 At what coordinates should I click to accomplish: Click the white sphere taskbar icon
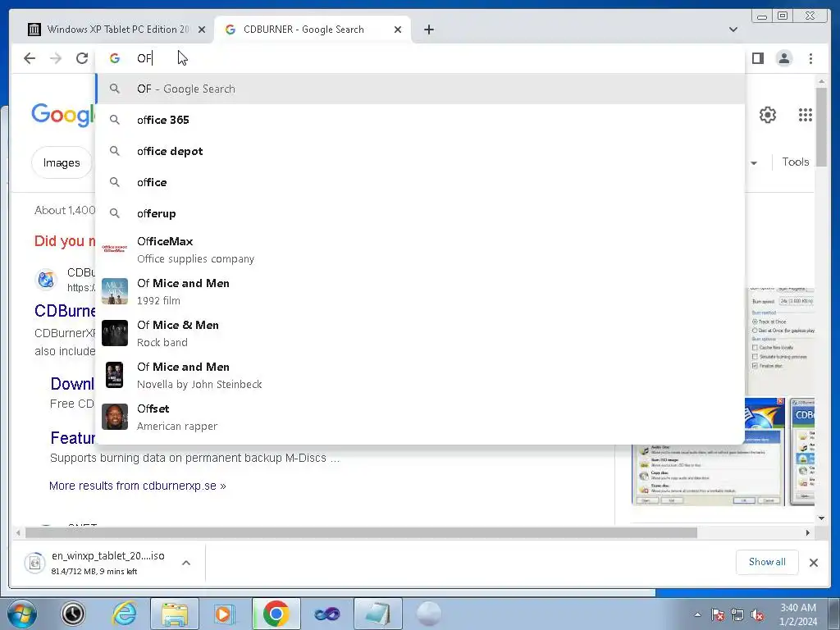click(x=428, y=614)
